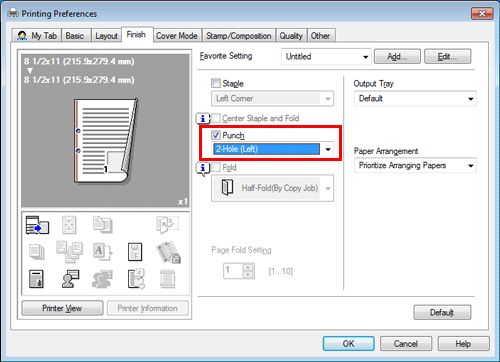Screen dimensions: 500x362
Task: Click the document icon with black header bar
Action: click(36, 279)
